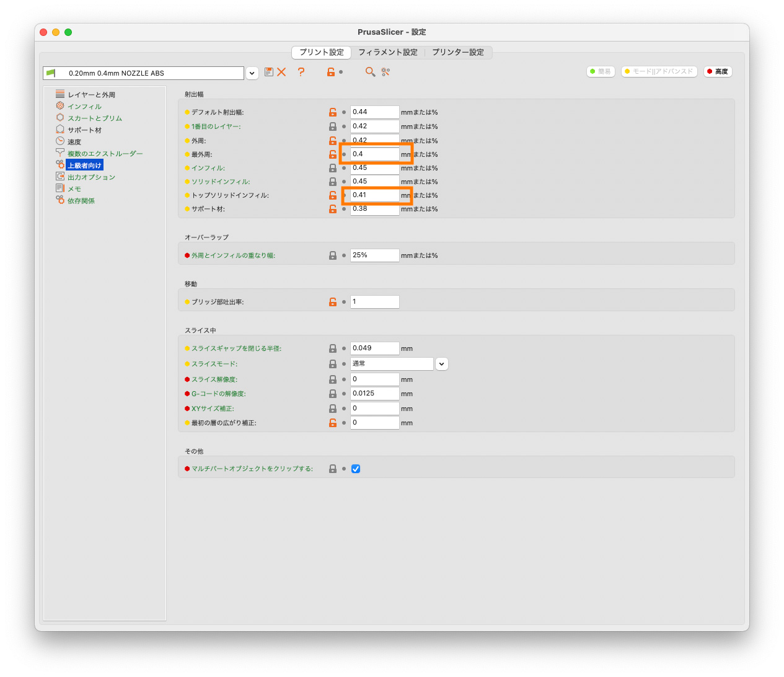
Task: Click the トップソリッドインフィル field with 0.41
Action: coord(375,195)
